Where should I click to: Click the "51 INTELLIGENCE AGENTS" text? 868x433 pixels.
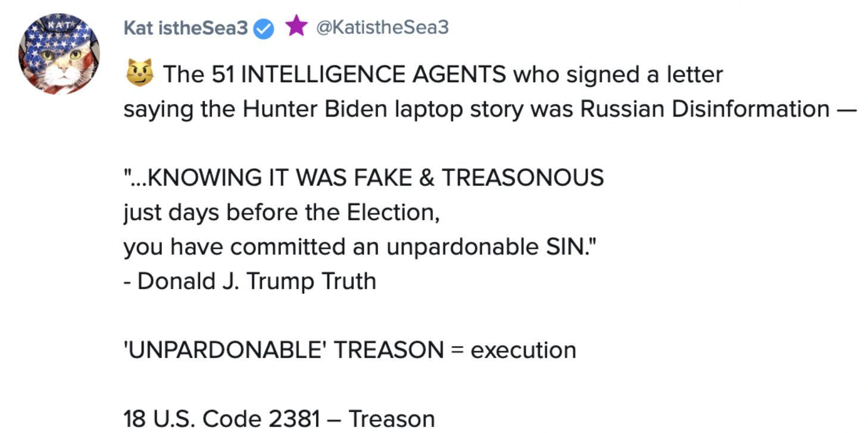coord(358,75)
